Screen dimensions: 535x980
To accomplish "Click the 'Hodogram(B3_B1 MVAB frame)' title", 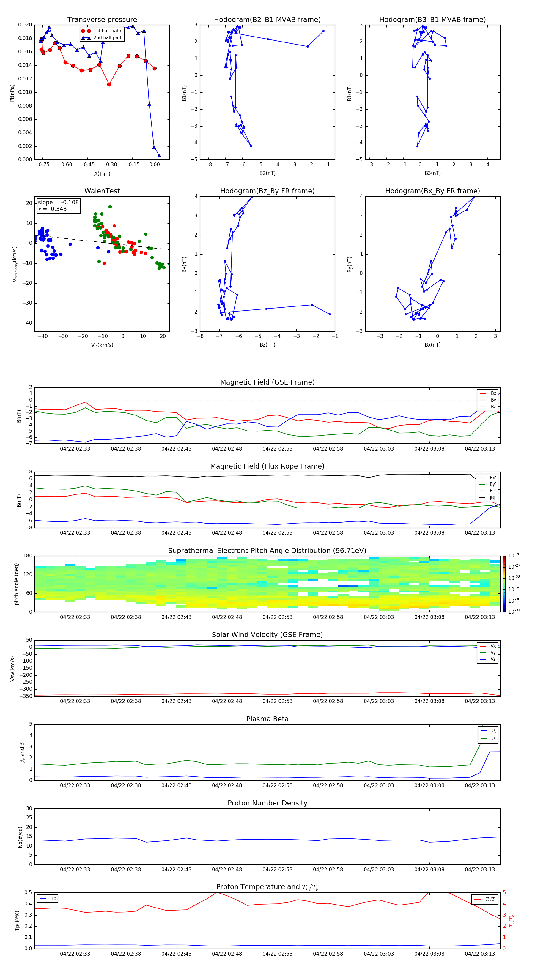I will 432,20.
